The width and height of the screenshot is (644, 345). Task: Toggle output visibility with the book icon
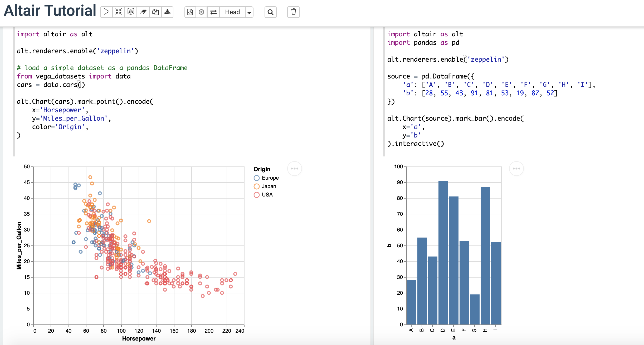pos(131,12)
